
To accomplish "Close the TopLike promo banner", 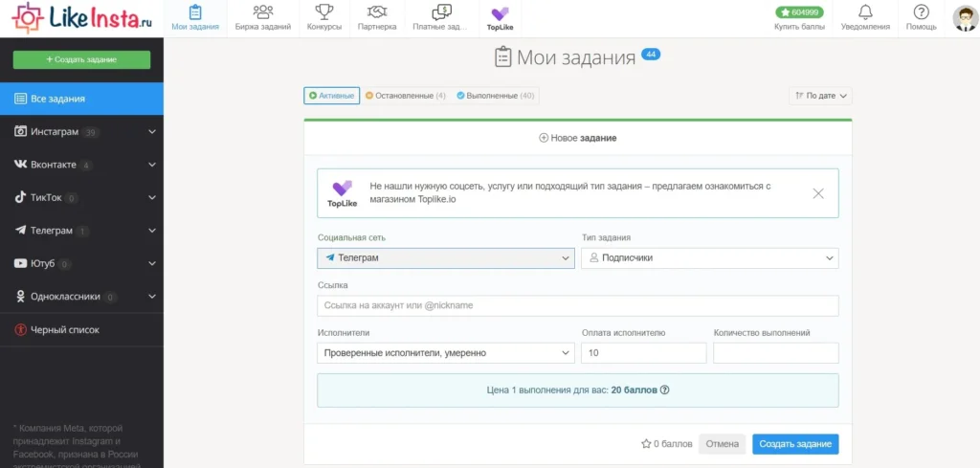I will (817, 193).
